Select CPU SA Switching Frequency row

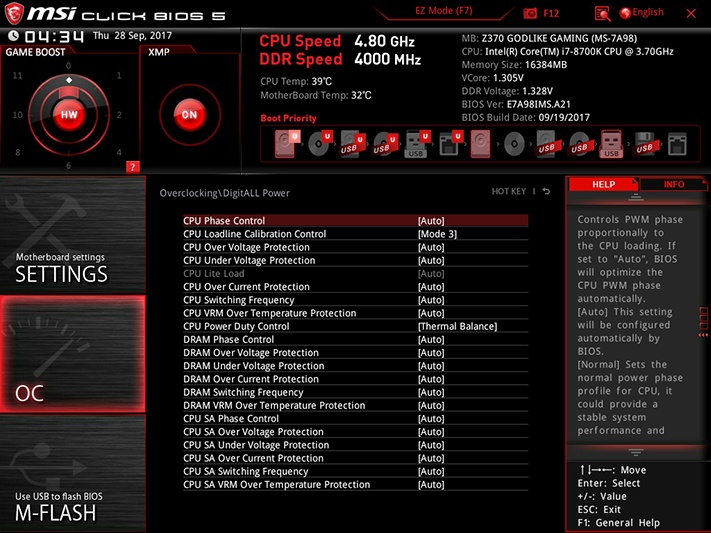[356, 471]
